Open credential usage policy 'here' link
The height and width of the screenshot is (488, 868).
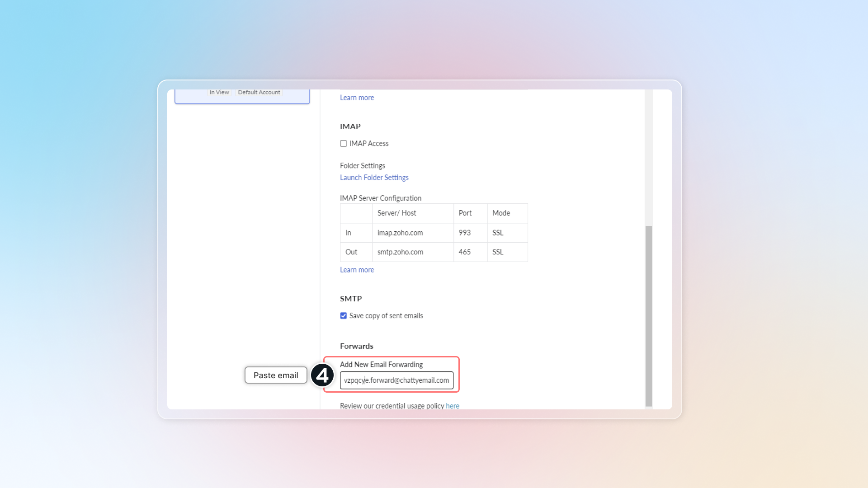[x=452, y=406]
